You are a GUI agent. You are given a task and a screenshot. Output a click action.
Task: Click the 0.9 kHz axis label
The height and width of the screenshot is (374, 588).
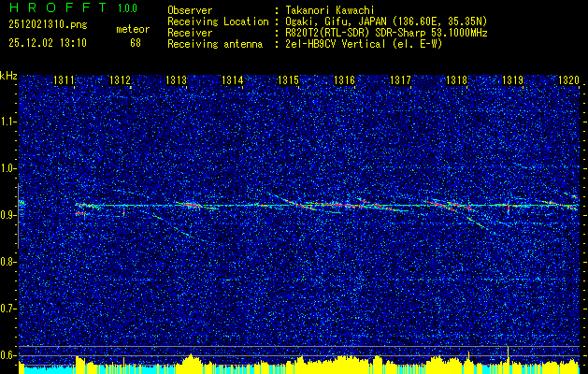[x=7, y=215]
